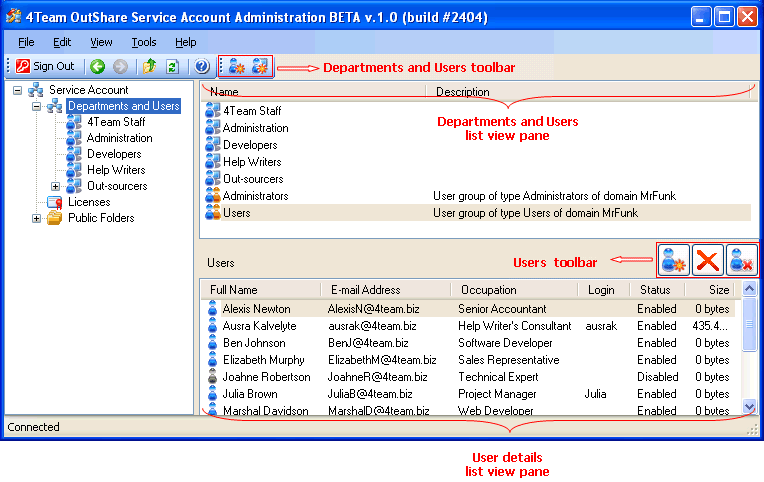Select Help Writers row in list view
The image size is (764, 482).
252,162
